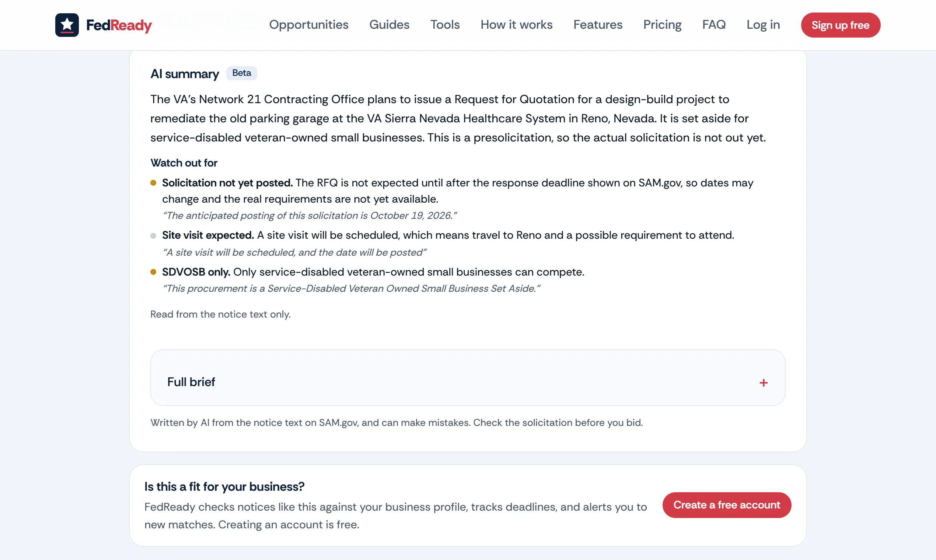The width and height of the screenshot is (936, 560).
Task: Click the Log in link
Action: 763,25
